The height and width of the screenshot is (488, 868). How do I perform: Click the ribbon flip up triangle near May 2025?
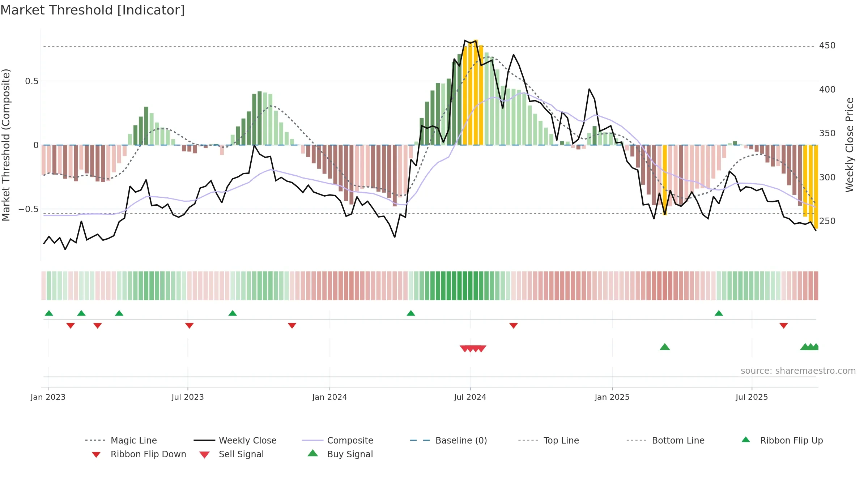tap(719, 313)
